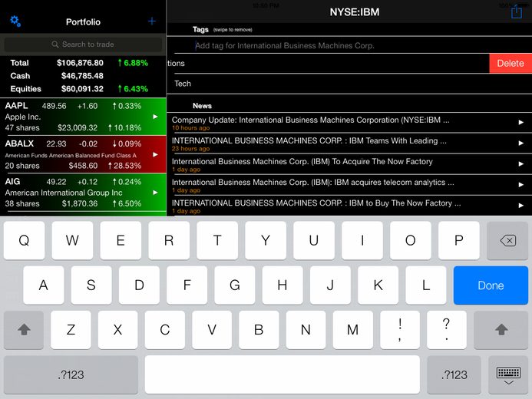The width and height of the screenshot is (532, 399).
Task: Tap the space bar
Action: (283, 375)
